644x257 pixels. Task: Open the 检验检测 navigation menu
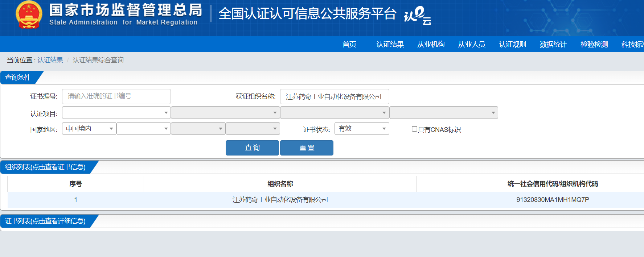click(594, 44)
